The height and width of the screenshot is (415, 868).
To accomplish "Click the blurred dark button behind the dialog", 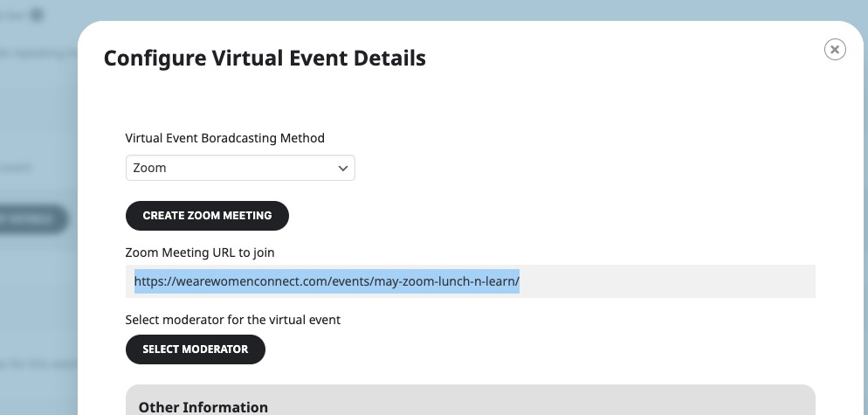I will (34, 219).
